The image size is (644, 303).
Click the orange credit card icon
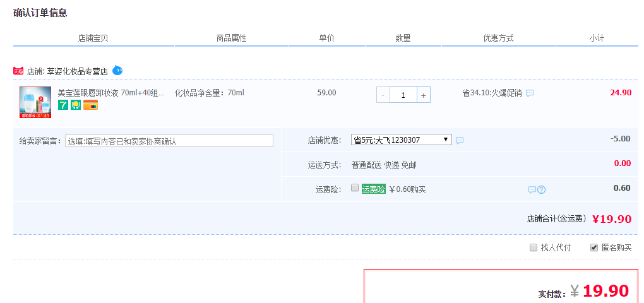point(90,105)
